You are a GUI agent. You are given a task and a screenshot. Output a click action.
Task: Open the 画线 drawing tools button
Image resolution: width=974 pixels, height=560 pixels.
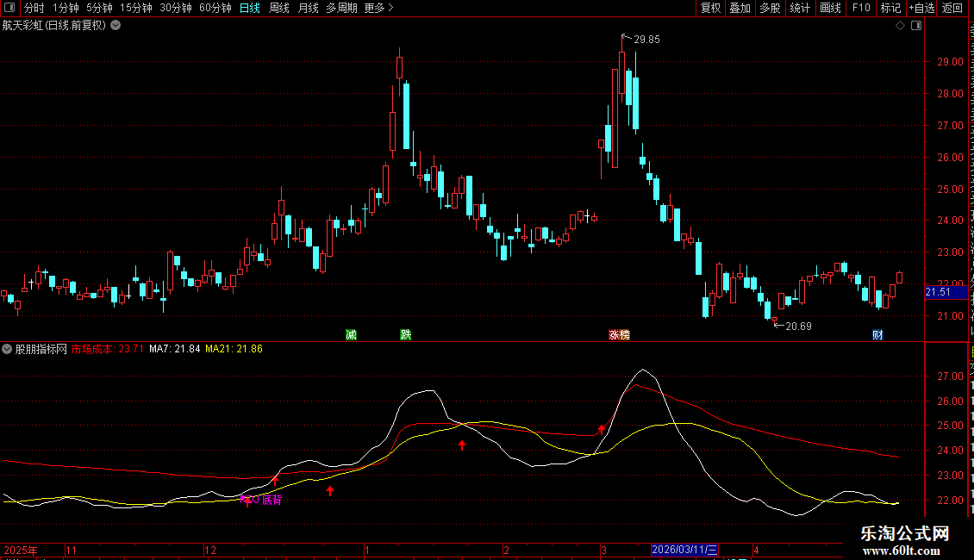click(x=831, y=8)
